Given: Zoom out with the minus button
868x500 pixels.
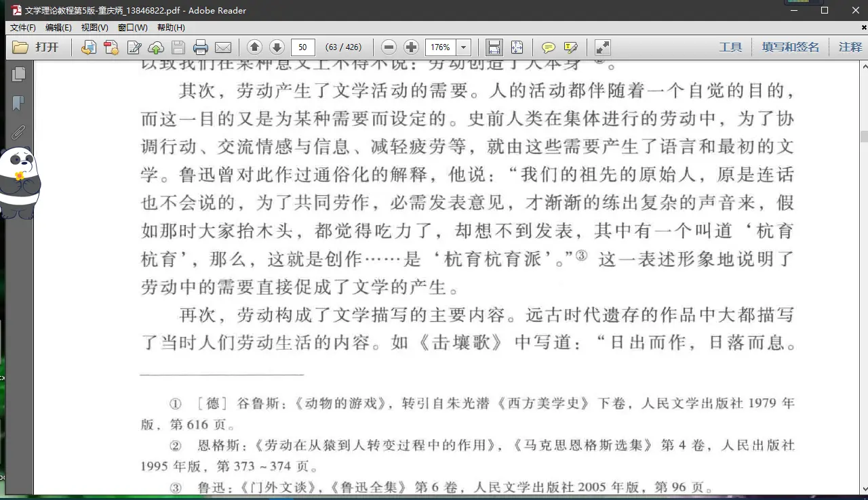Looking at the screenshot, I should (x=389, y=47).
